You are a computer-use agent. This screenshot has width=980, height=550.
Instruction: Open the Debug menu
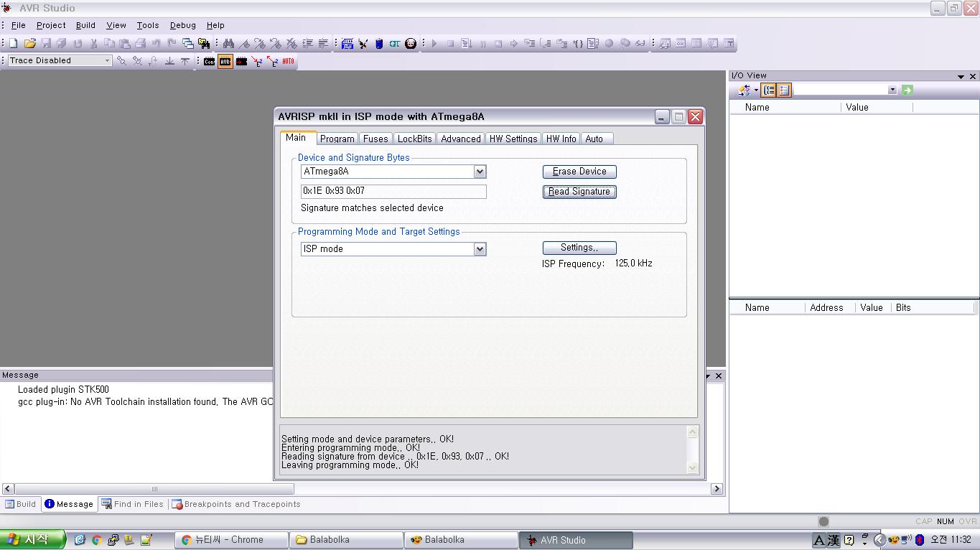[x=182, y=25]
